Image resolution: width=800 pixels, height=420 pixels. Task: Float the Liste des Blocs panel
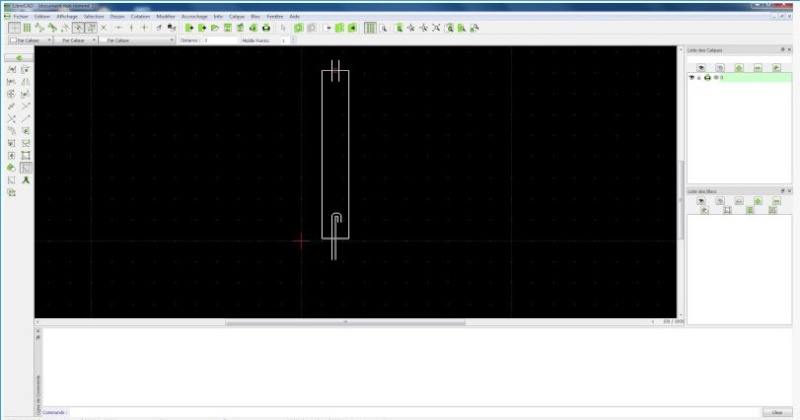pos(783,191)
